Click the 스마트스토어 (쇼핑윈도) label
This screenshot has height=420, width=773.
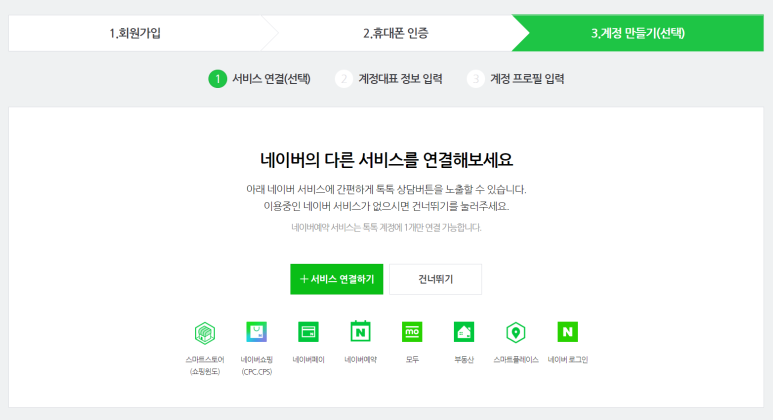coord(205,365)
